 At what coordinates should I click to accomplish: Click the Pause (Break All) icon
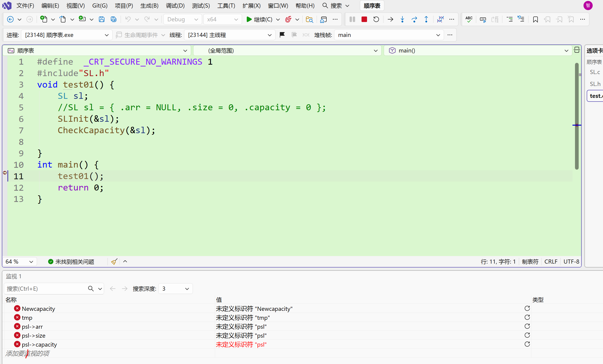352,19
